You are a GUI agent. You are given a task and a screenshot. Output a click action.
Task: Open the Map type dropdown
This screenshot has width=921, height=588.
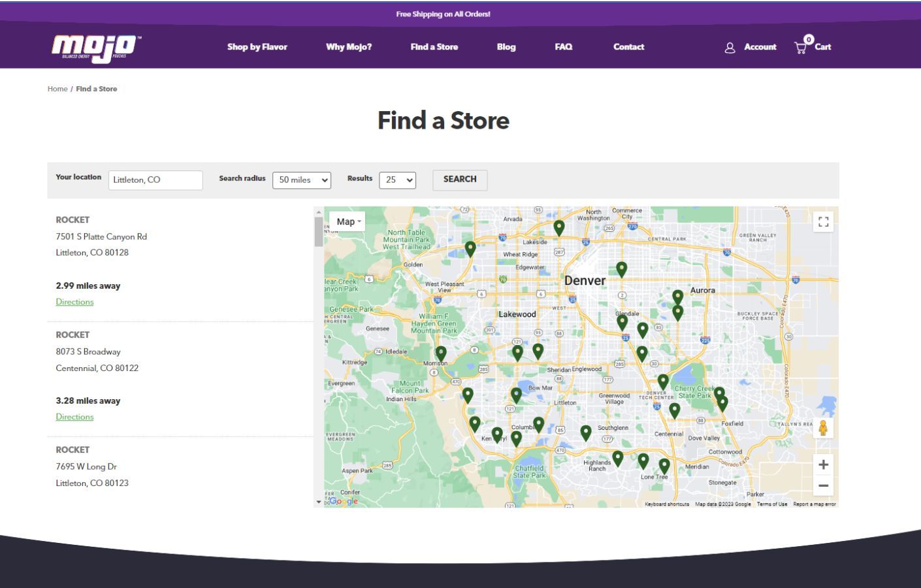tap(347, 221)
